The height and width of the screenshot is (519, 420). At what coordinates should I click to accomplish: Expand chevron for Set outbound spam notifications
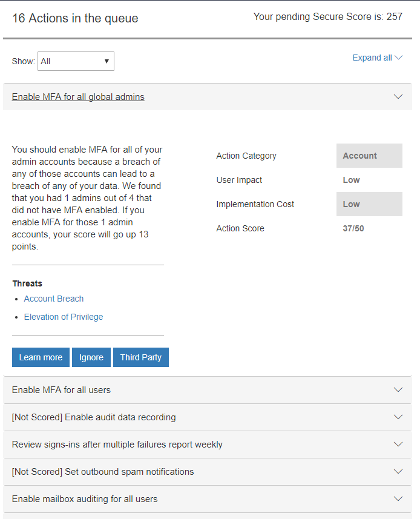pos(398,472)
